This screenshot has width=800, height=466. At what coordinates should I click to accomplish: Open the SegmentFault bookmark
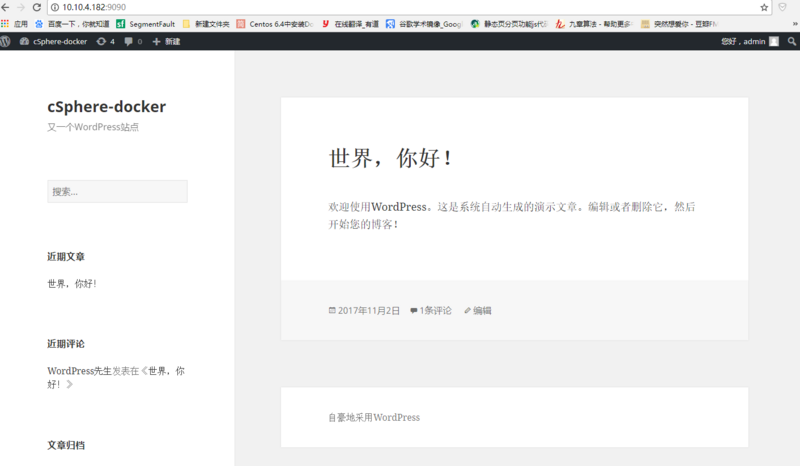145,24
